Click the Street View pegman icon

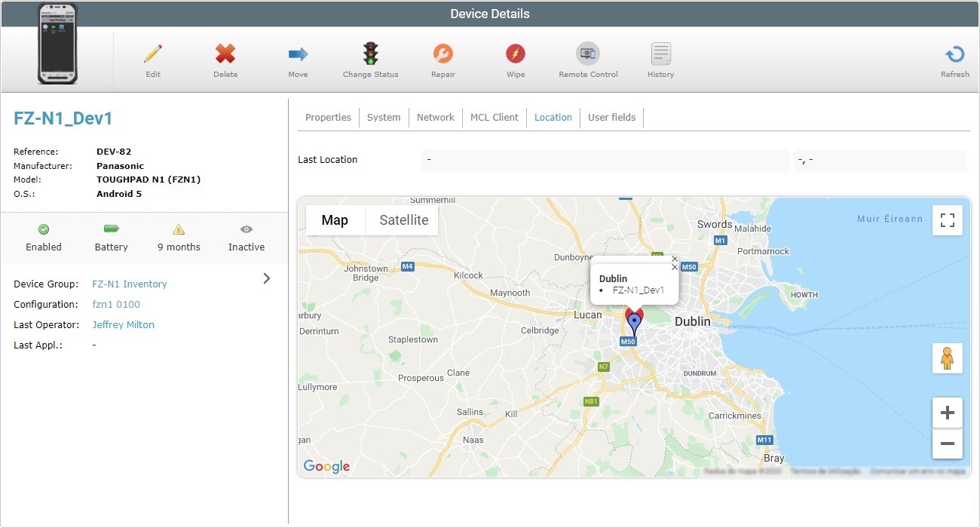tap(947, 358)
